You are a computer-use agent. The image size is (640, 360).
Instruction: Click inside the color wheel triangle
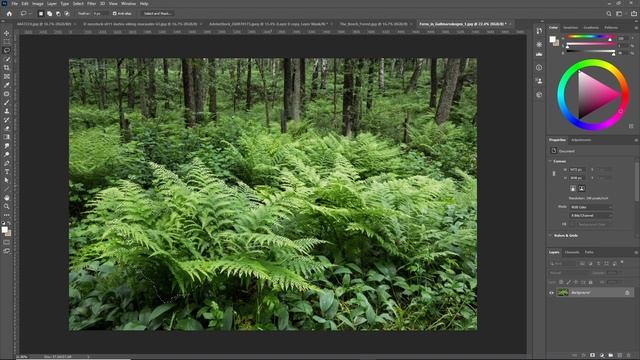593,95
